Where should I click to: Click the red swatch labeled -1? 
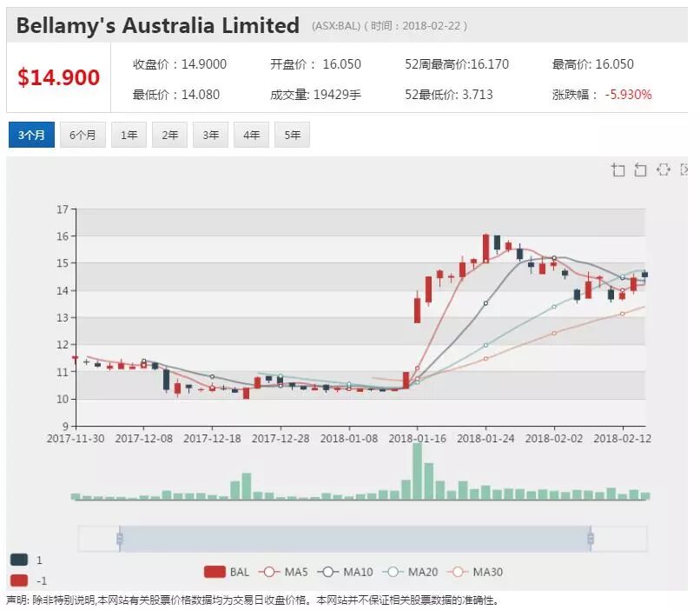pyautogui.click(x=19, y=580)
